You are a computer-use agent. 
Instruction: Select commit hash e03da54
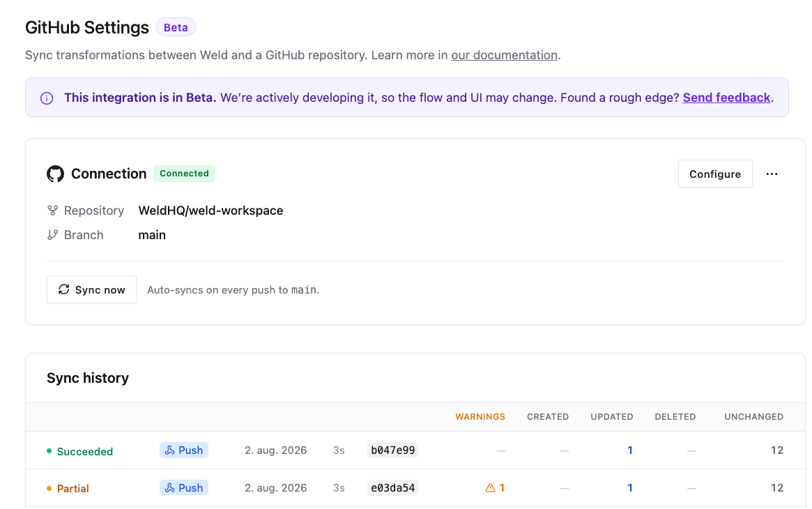click(392, 488)
